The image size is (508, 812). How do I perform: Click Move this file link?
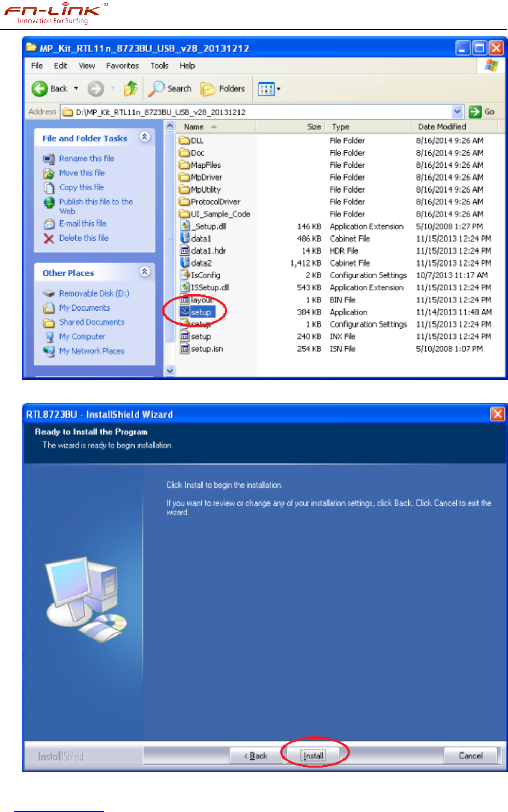82,173
